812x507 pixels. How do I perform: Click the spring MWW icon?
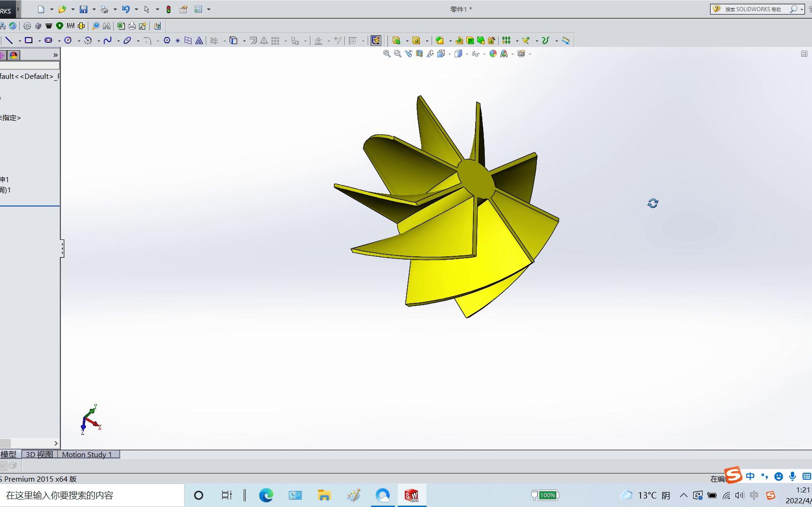pyautogui.click(x=70, y=26)
